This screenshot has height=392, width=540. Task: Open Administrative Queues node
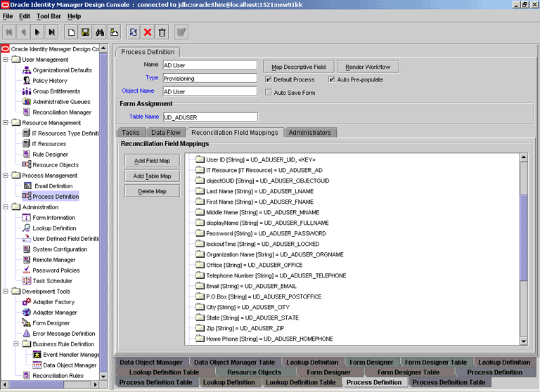coord(61,102)
